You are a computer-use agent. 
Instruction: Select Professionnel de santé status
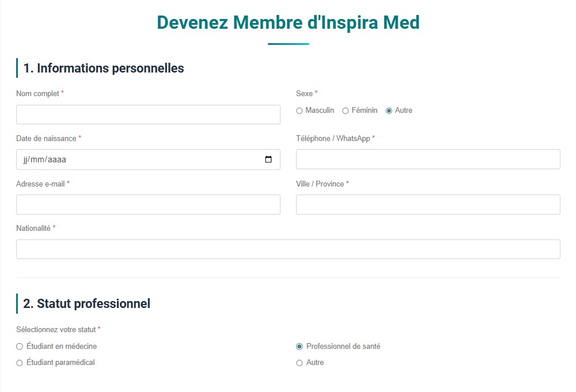(299, 347)
